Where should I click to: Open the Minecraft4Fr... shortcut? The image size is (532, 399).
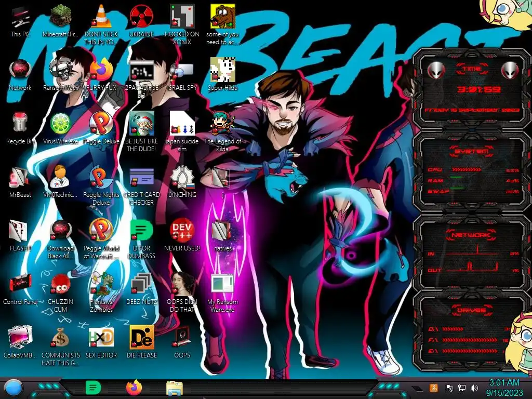60,16
